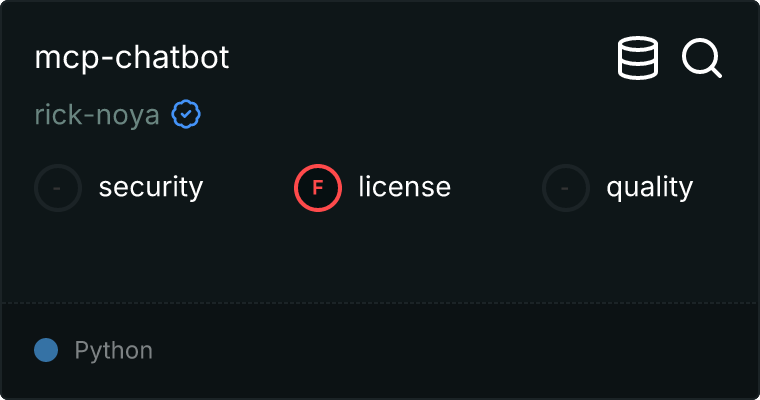This screenshot has width=760, height=400.
Task: Click the security grade dash circle
Action: pyautogui.click(x=58, y=187)
